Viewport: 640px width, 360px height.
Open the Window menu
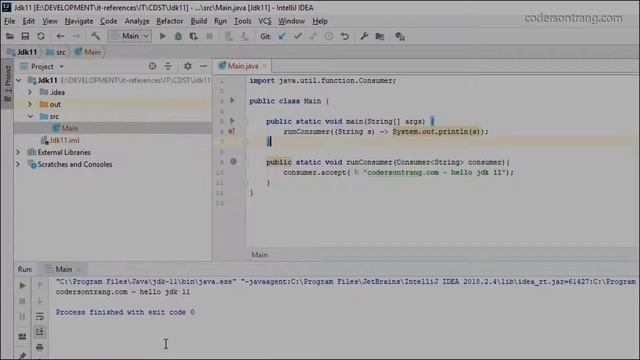[x=291, y=21]
